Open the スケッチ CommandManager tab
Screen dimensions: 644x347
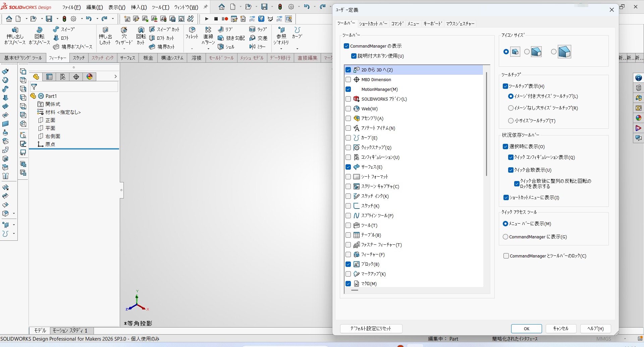point(79,58)
